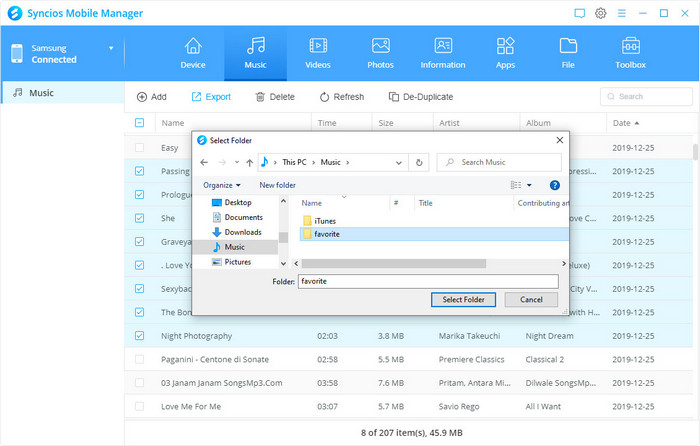Click the dialog refresh icon

click(419, 163)
